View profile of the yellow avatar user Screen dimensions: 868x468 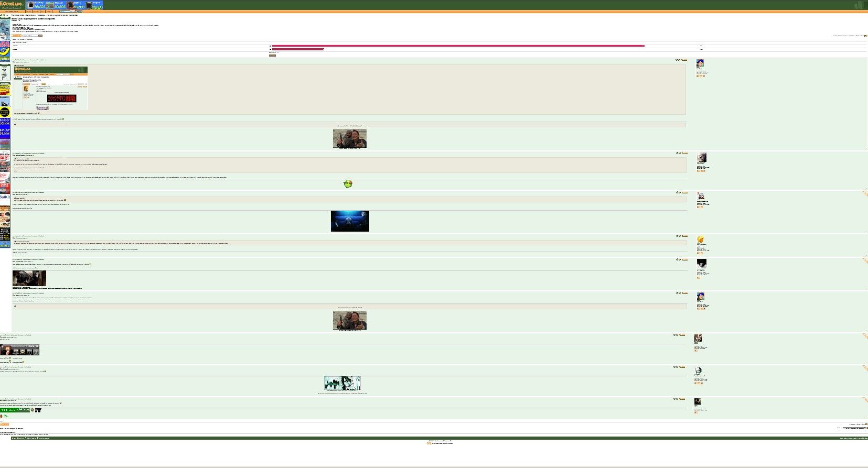pyautogui.click(x=700, y=240)
